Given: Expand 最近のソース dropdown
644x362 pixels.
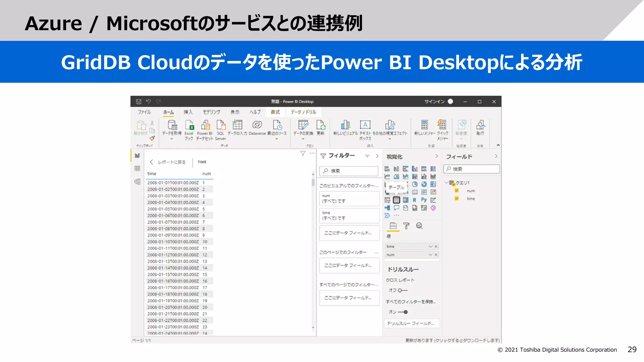Looking at the screenshot, I should click(x=277, y=139).
